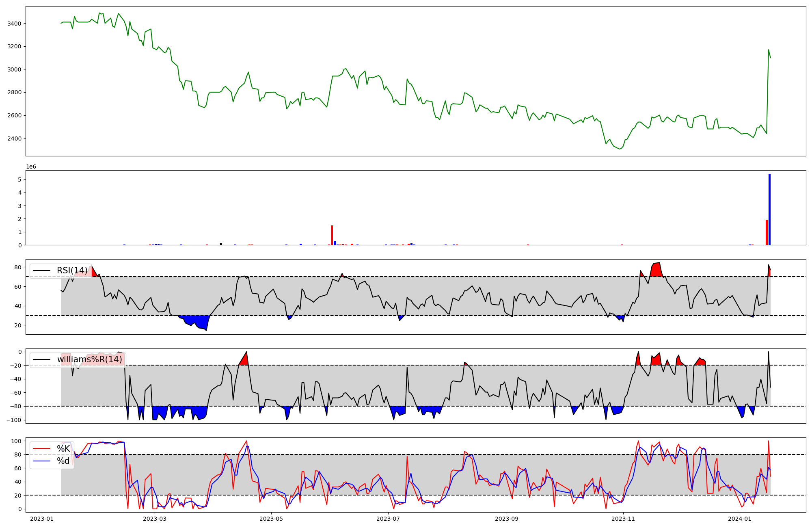Click the 3400 price axis tick label
812x528 pixels.
(x=15, y=24)
